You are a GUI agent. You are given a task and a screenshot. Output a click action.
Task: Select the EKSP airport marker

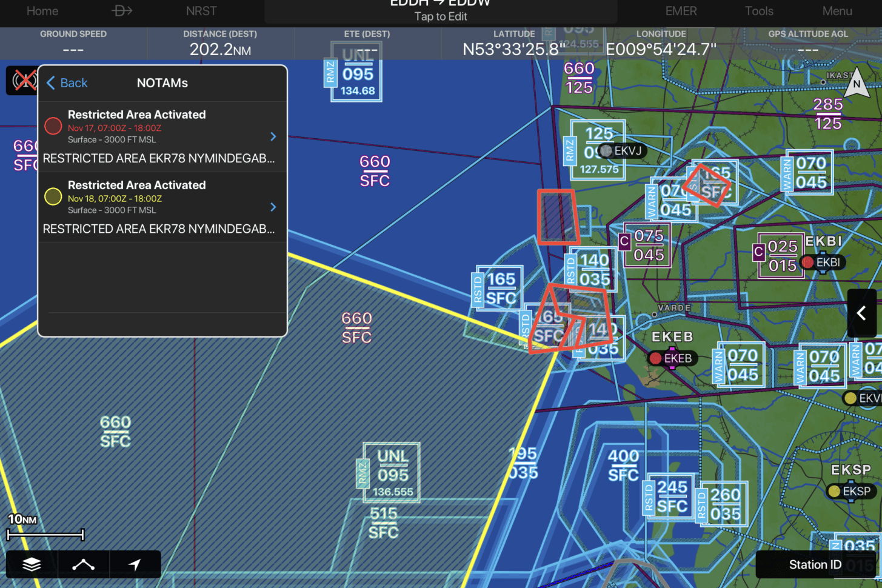click(850, 491)
